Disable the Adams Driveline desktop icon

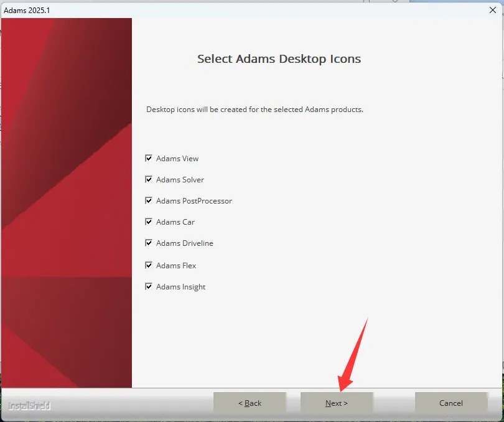pyautogui.click(x=149, y=243)
